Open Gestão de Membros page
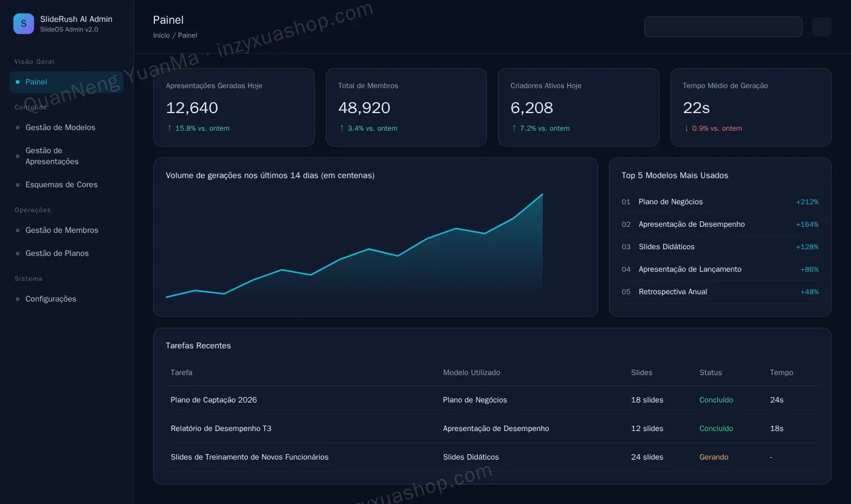Viewport: 851px width, 504px height. coord(66,230)
